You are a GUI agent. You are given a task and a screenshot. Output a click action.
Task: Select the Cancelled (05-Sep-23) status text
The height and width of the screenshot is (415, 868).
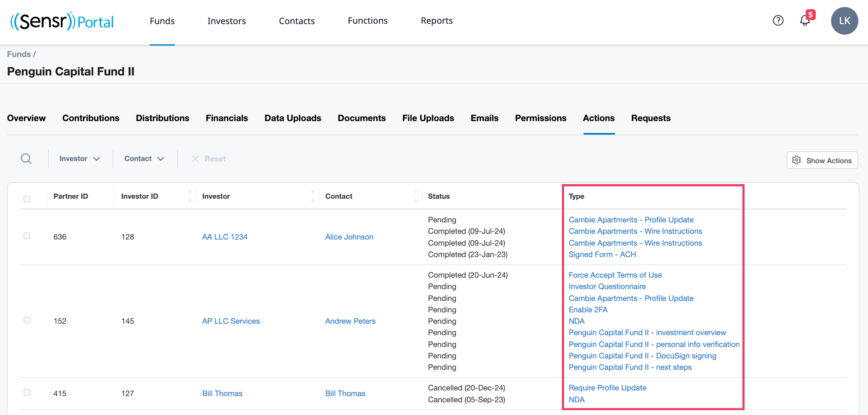(x=466, y=400)
